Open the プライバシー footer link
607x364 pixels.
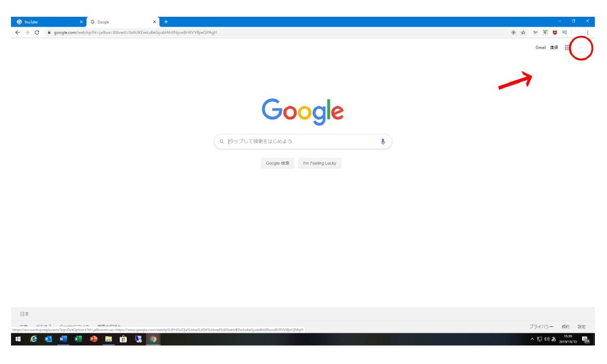click(541, 326)
